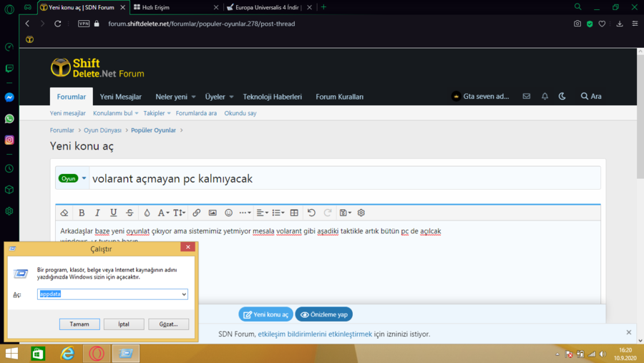
Task: Click the Yeni konu aç submit button
Action: [265, 314]
